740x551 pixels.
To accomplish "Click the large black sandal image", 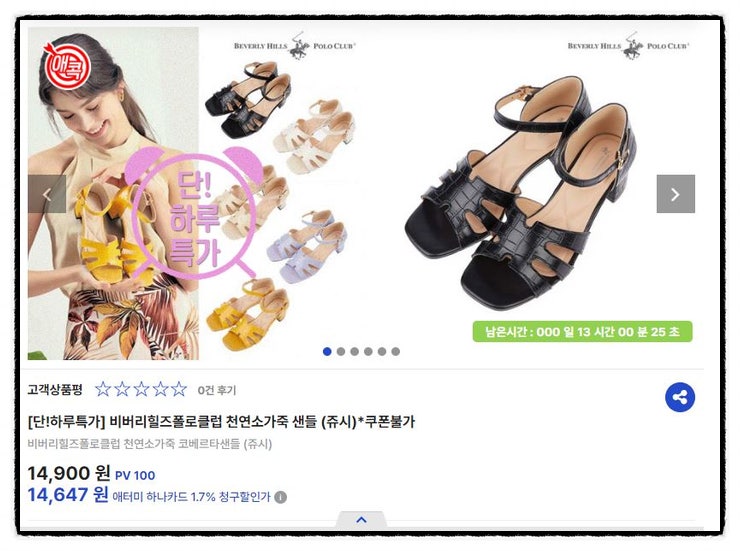I will [x=521, y=191].
